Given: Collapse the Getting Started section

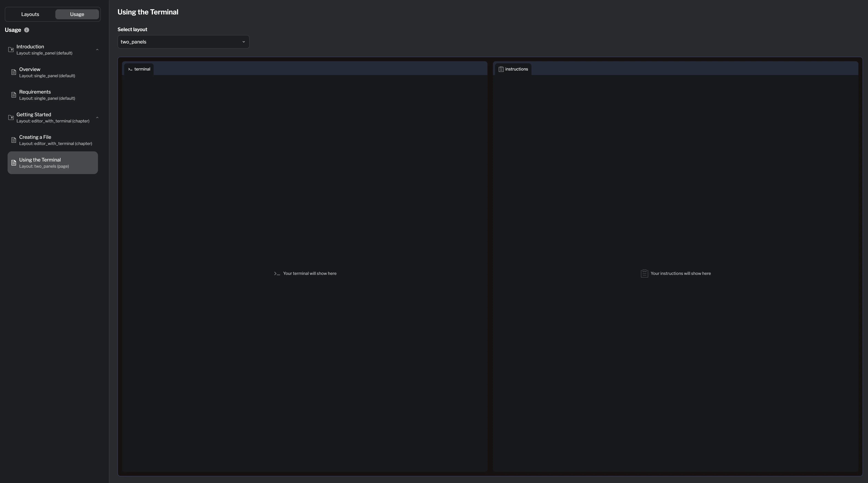Looking at the screenshot, I should pos(97,117).
